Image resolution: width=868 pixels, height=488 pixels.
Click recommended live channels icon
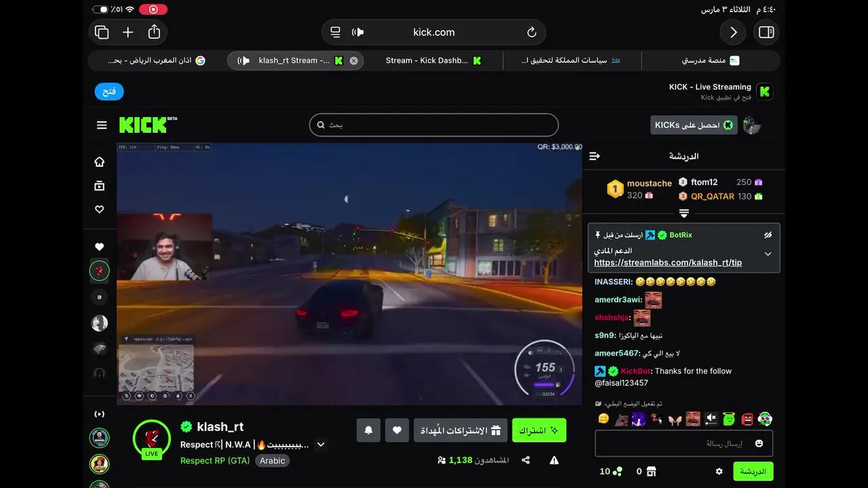pos(100,413)
